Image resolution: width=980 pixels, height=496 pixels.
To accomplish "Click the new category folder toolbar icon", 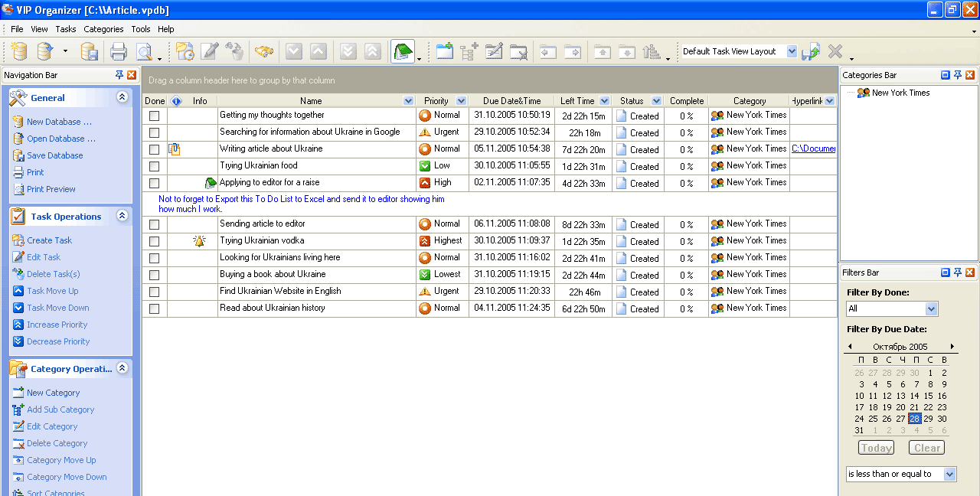I will 445,51.
